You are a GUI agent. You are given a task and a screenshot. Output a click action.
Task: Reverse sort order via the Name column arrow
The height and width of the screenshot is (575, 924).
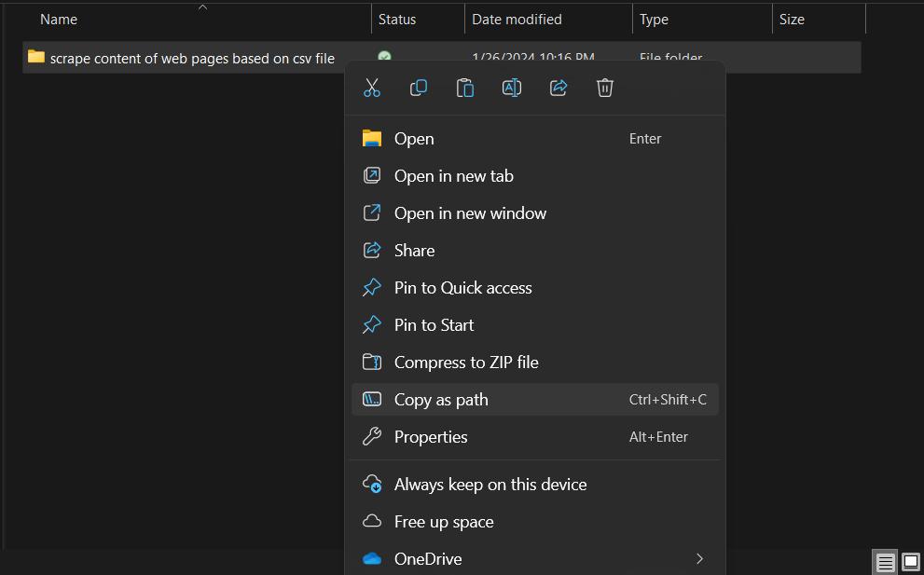point(202,7)
